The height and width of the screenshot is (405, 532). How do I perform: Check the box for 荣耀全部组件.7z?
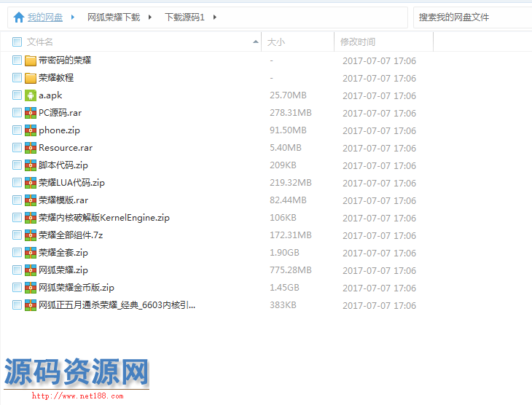point(17,235)
